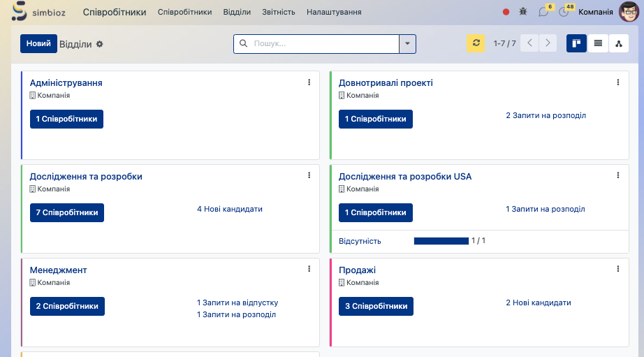The height and width of the screenshot is (357, 644).
Task: Click the Відсутність progress bar
Action: pyautogui.click(x=441, y=241)
